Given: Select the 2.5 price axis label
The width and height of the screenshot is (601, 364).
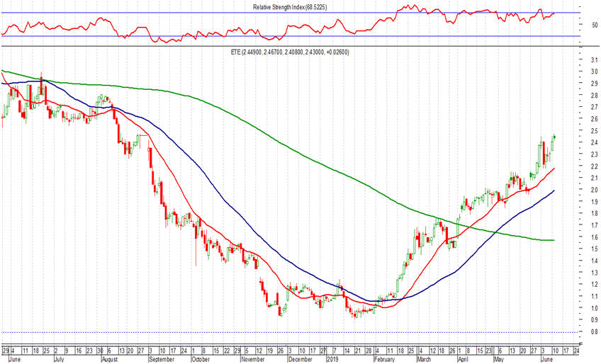Looking at the screenshot, I should pyautogui.click(x=594, y=131).
